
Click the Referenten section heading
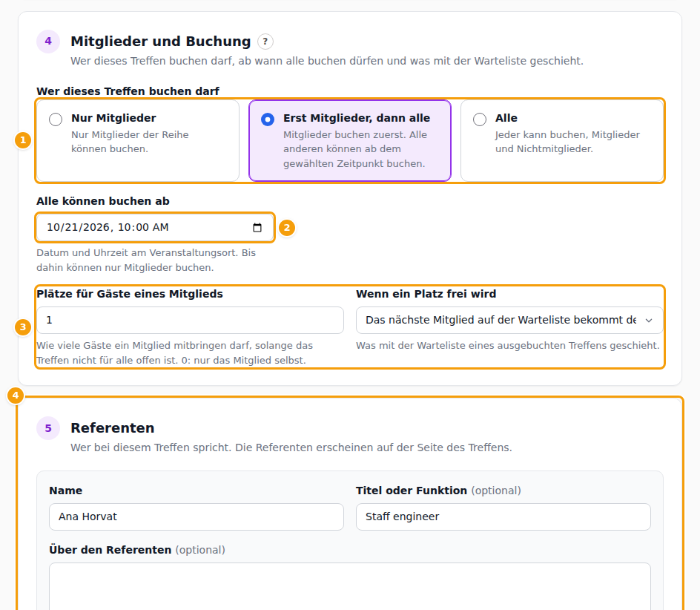(113, 428)
